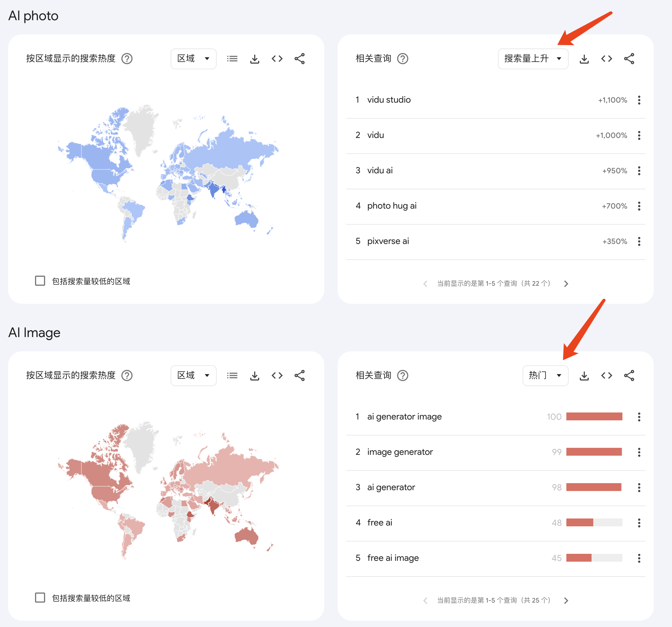Download AI photo region data as CSV
The image size is (672, 627).
(254, 59)
